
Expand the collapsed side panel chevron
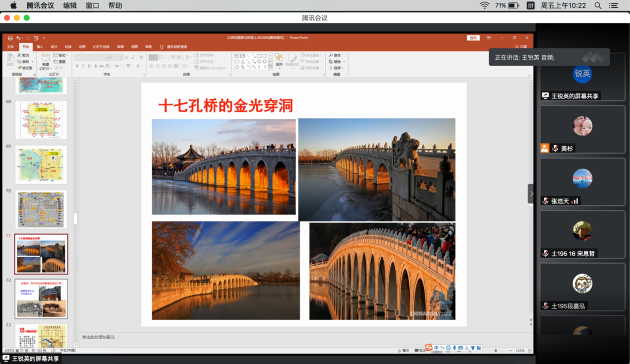tap(531, 194)
